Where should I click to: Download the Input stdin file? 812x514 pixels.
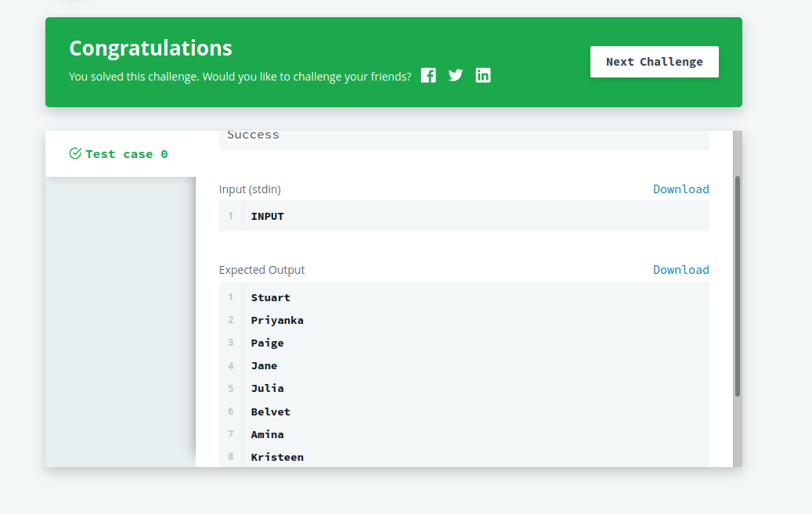680,189
